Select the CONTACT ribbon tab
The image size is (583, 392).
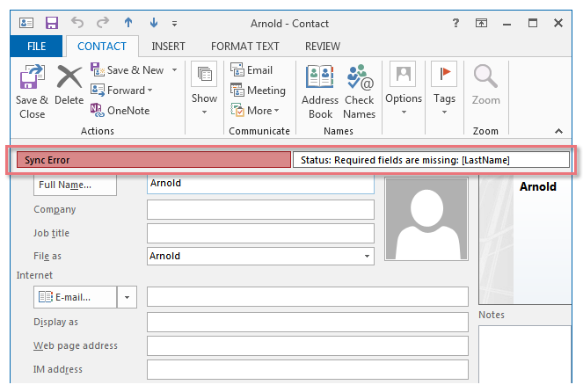pyautogui.click(x=102, y=46)
